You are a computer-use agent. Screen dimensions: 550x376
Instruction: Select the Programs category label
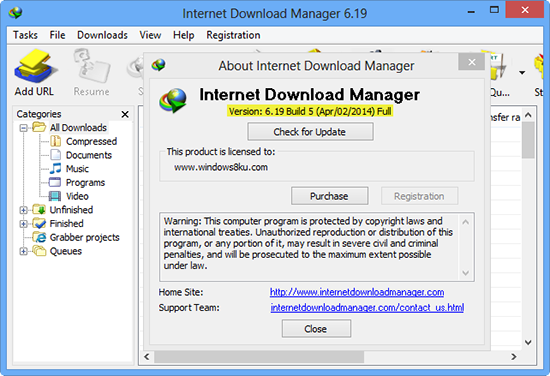point(85,182)
